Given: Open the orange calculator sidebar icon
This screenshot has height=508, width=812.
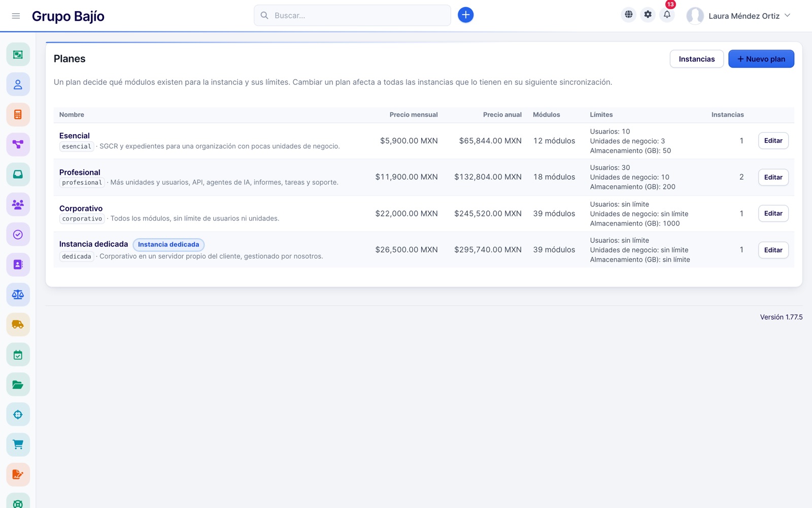Looking at the screenshot, I should (18, 114).
